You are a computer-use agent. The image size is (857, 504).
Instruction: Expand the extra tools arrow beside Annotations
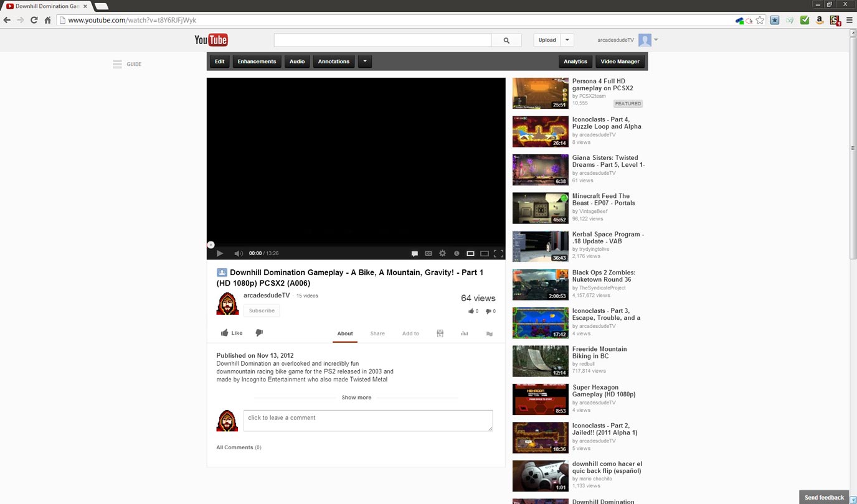click(x=365, y=61)
